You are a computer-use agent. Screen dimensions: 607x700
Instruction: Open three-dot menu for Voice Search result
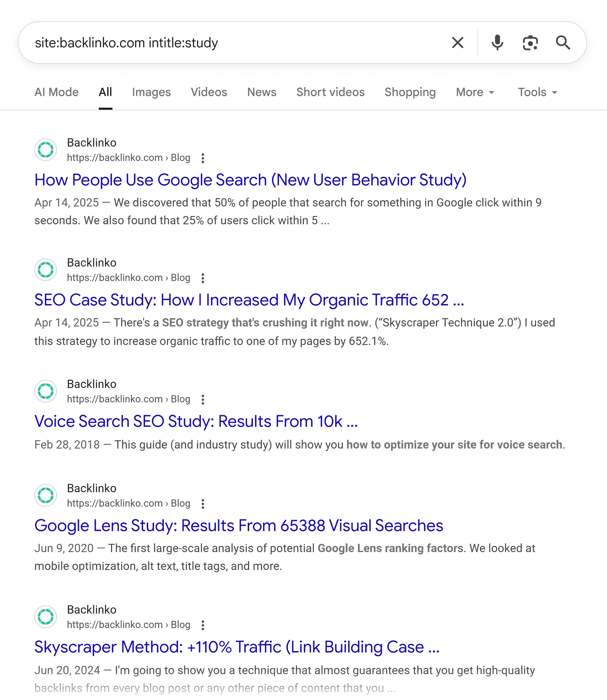(203, 400)
